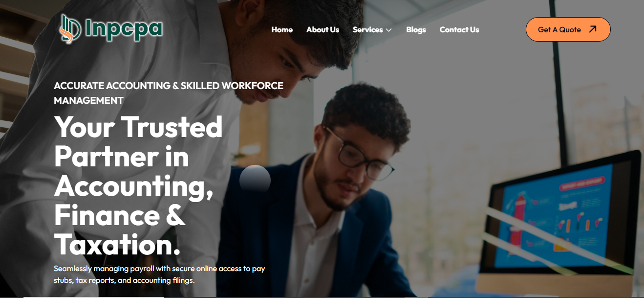644x298 pixels.
Task: Click the "Your Trusted Partner" hero headline
Action: (x=138, y=185)
